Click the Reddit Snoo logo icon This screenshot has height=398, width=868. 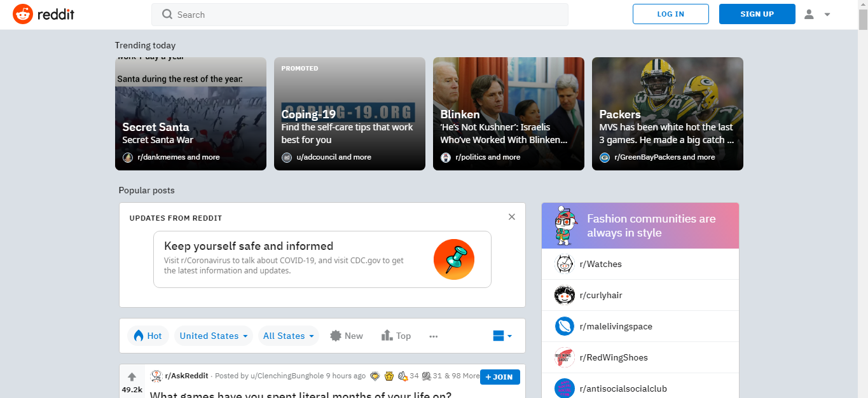(x=23, y=14)
